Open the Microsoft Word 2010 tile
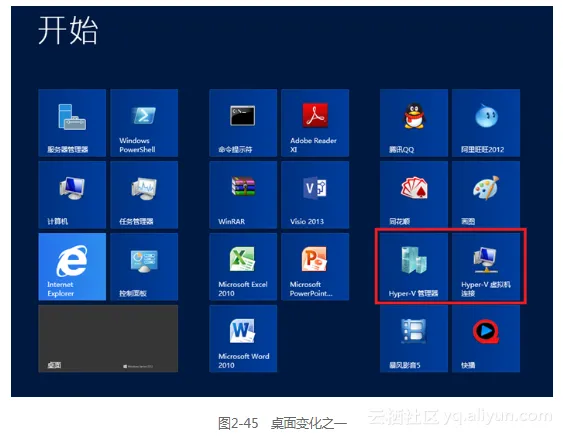This screenshot has height=436, width=563. [243, 339]
